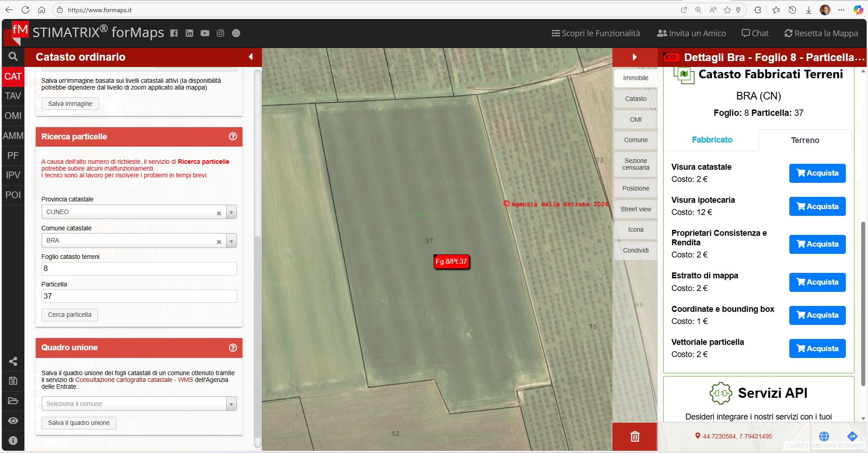Image resolution: width=868 pixels, height=453 pixels.
Task: Click the red trash delete icon
Action: point(635,436)
